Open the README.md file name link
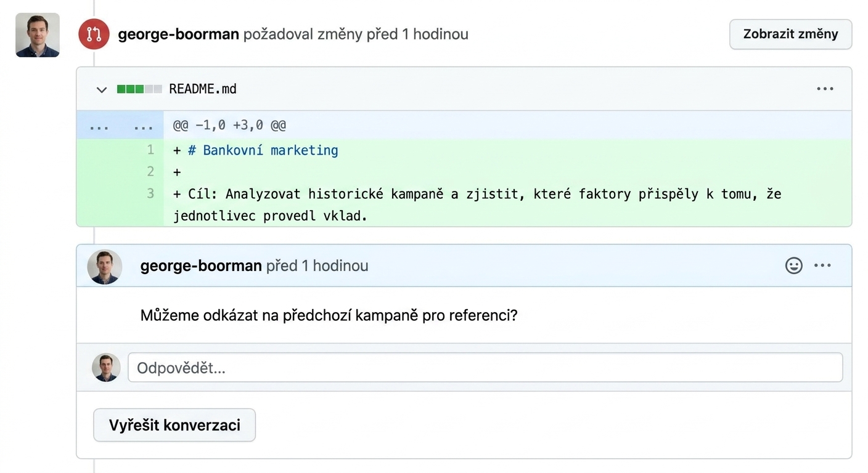Image resolution: width=868 pixels, height=473 pixels. tap(203, 89)
